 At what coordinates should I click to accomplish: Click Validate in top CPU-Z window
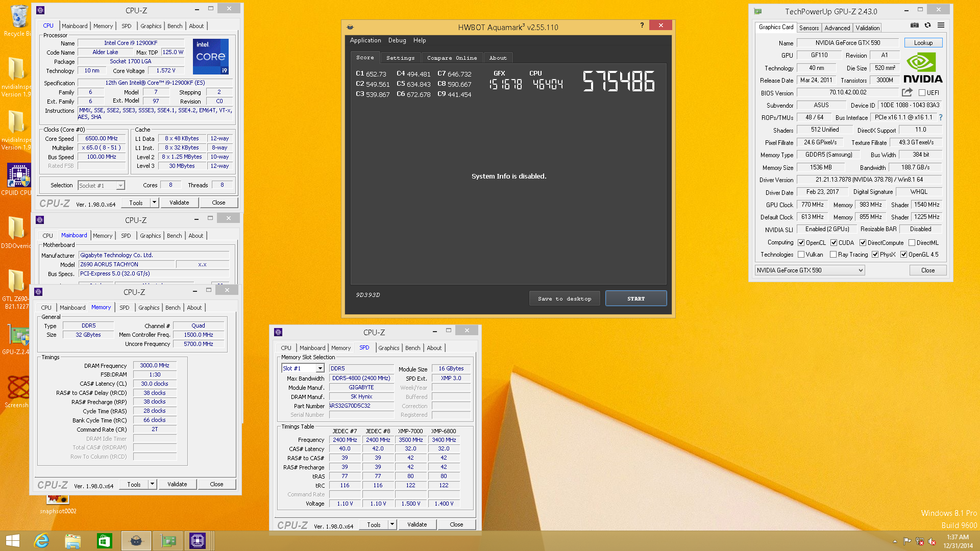[179, 203]
